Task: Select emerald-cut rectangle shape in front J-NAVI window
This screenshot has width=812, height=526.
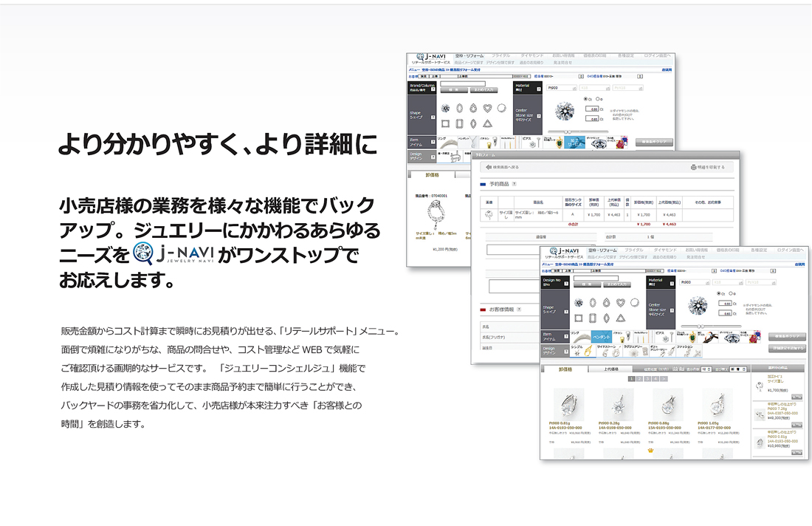Action: click(593, 318)
